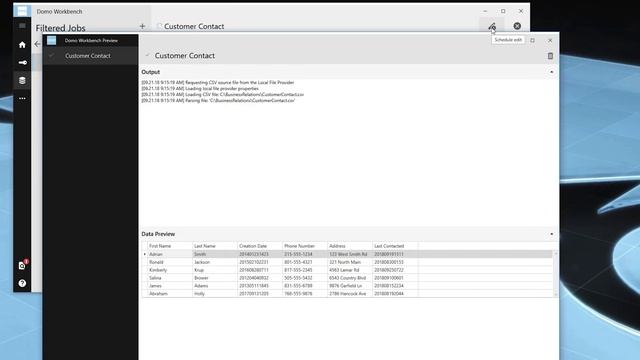
Task: Select the Adrian first name cell
Action: [x=170, y=254]
